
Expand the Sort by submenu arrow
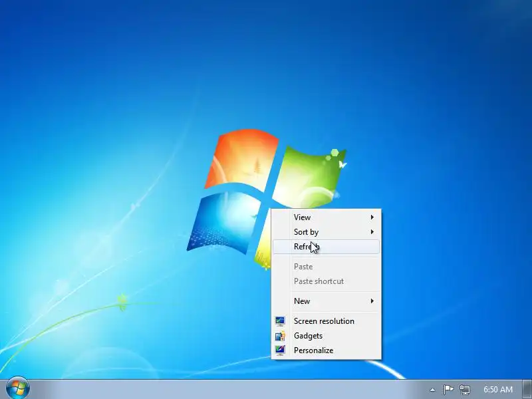372,232
